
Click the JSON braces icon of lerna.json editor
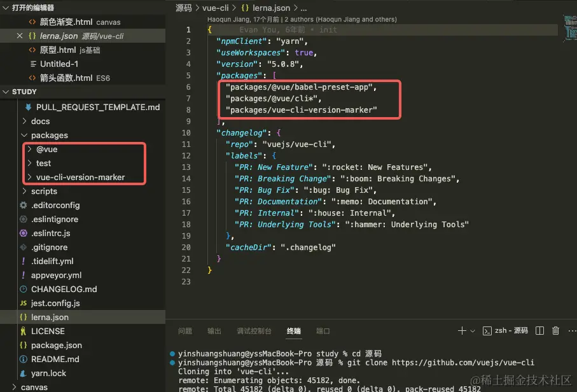(32, 36)
